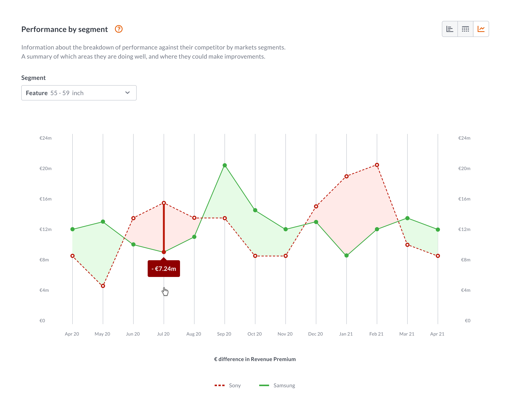Click Samsung's Sep 20 peak data point
Screen dimensions: 510x420
pyautogui.click(x=225, y=165)
